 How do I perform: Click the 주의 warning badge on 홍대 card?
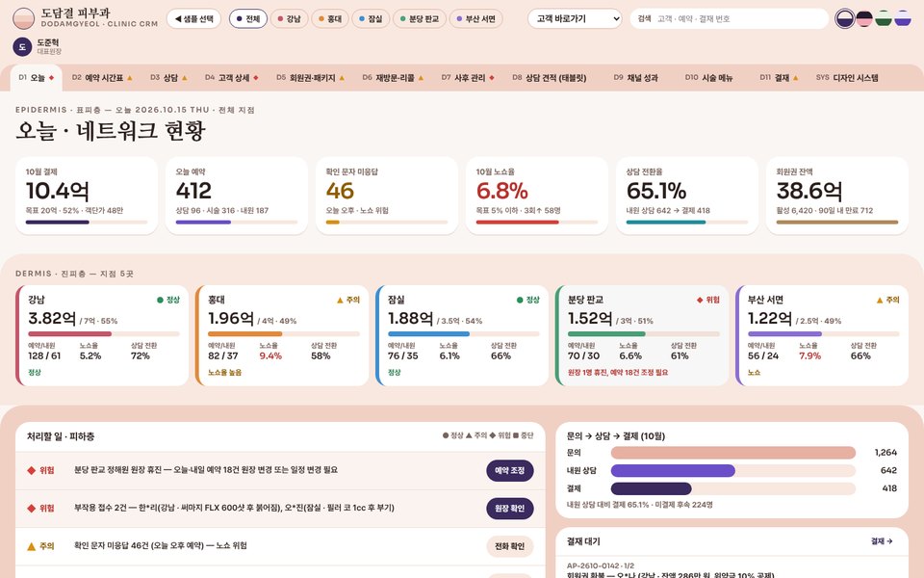[x=348, y=301]
